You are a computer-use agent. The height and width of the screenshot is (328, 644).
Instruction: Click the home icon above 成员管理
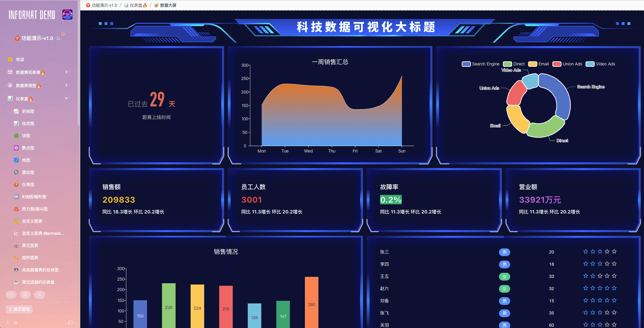pos(11,295)
